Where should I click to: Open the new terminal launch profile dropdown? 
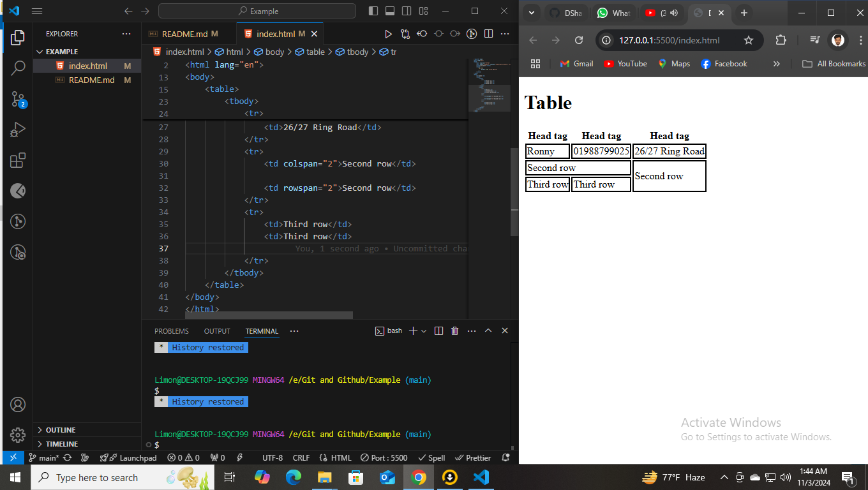tap(424, 331)
